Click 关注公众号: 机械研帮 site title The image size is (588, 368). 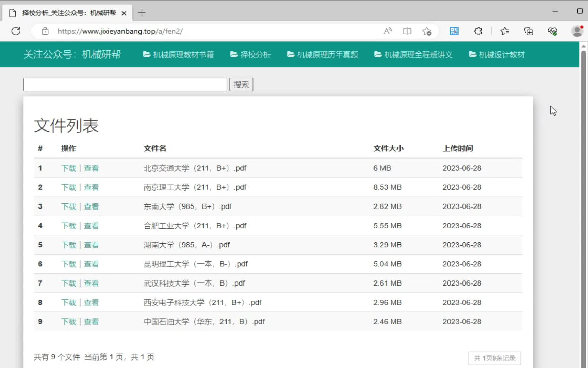72,55
